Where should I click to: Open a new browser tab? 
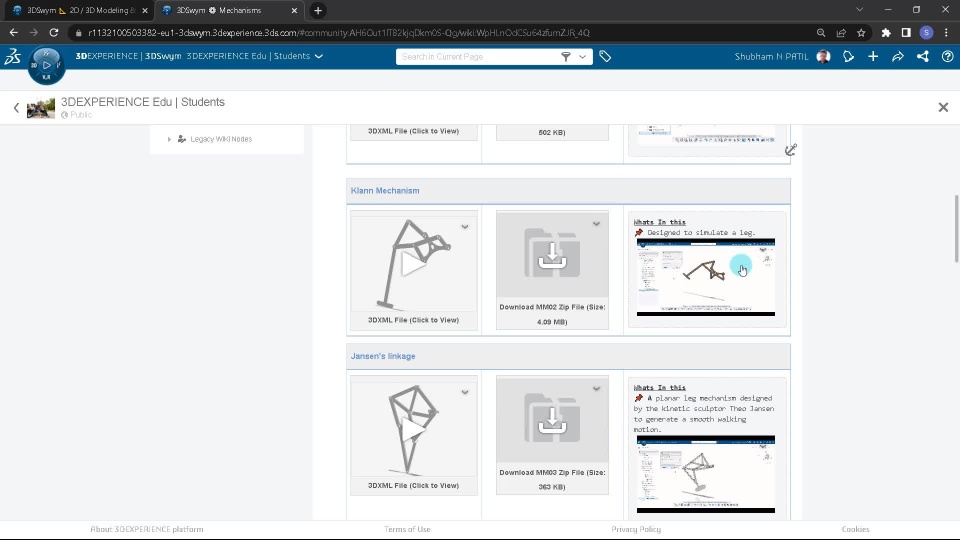[318, 10]
